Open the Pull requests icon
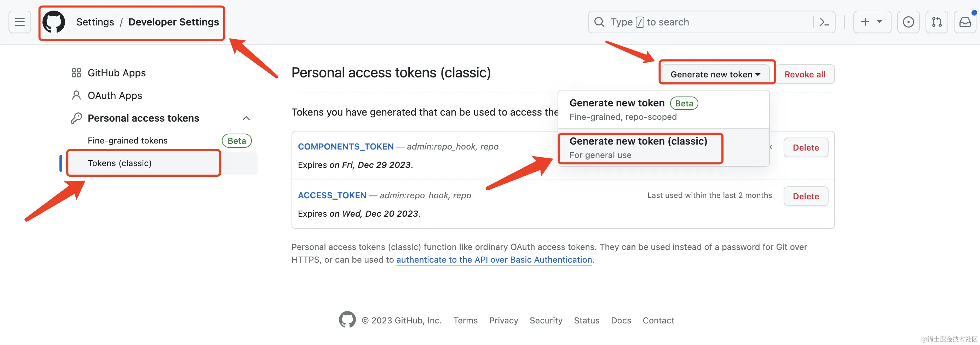 (x=936, y=22)
